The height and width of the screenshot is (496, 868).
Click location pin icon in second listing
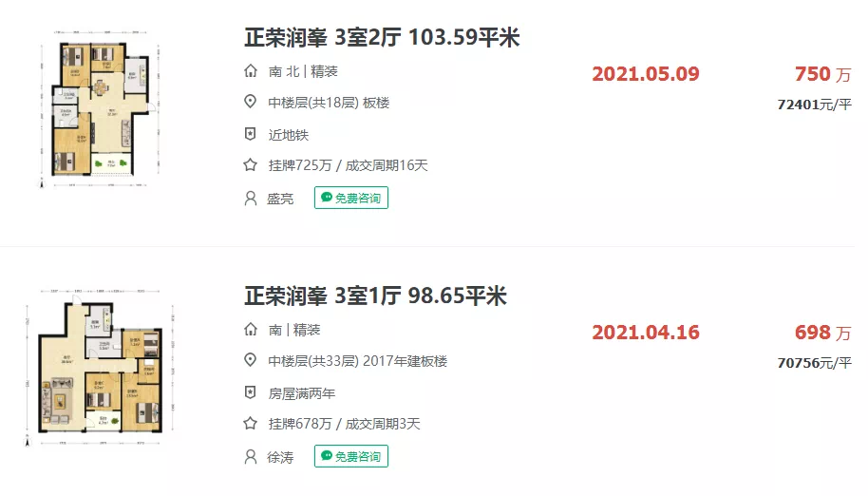pyautogui.click(x=251, y=361)
